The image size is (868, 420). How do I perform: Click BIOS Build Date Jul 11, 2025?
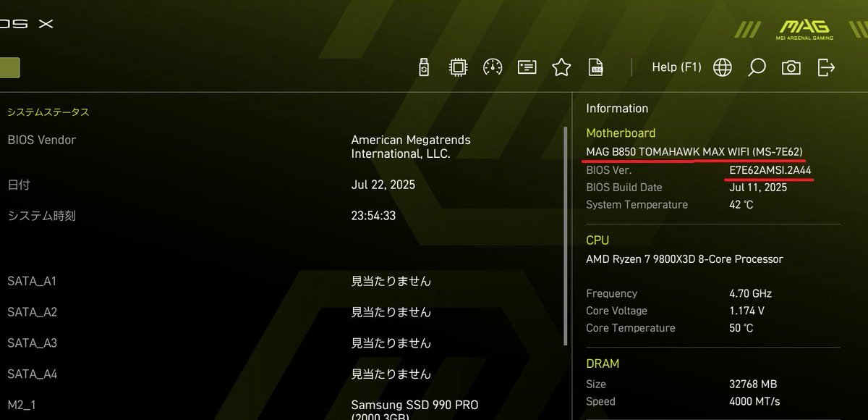758,188
